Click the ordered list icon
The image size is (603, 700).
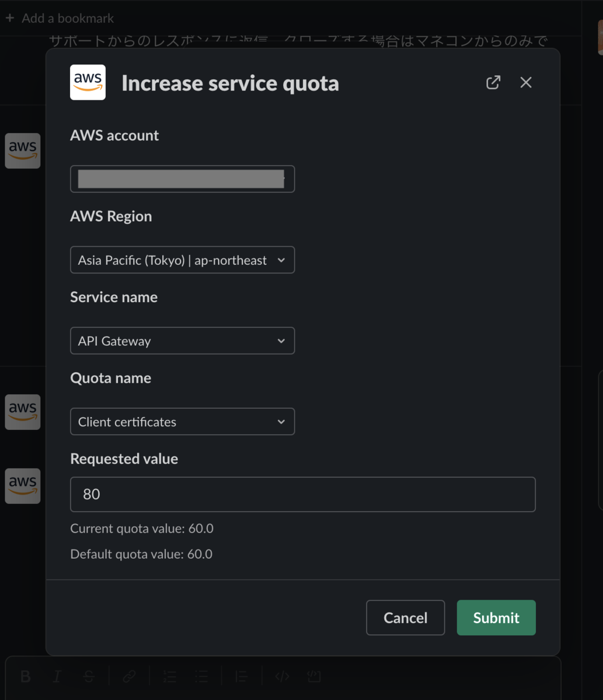[x=170, y=676]
